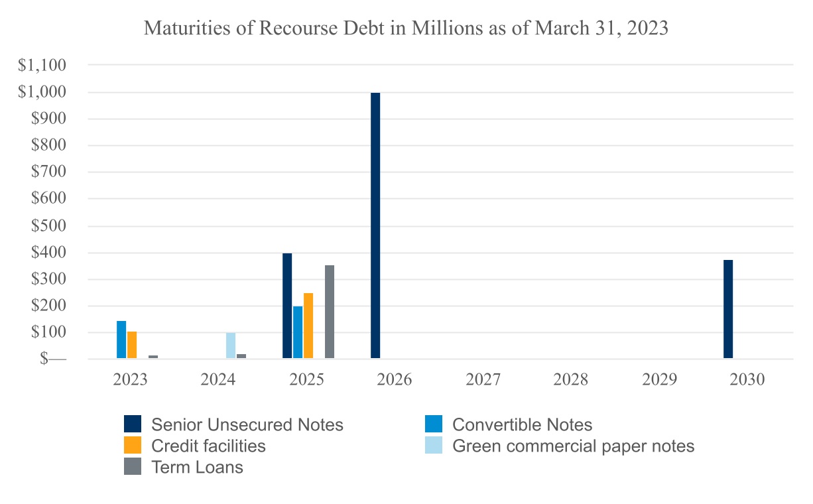The width and height of the screenshot is (813, 504).
Task: Select the orange 2025 Credit facilities bar
Action: (x=308, y=326)
